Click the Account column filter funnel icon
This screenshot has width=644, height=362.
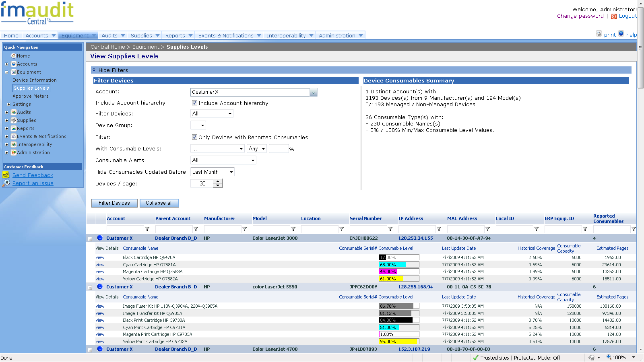tap(147, 229)
